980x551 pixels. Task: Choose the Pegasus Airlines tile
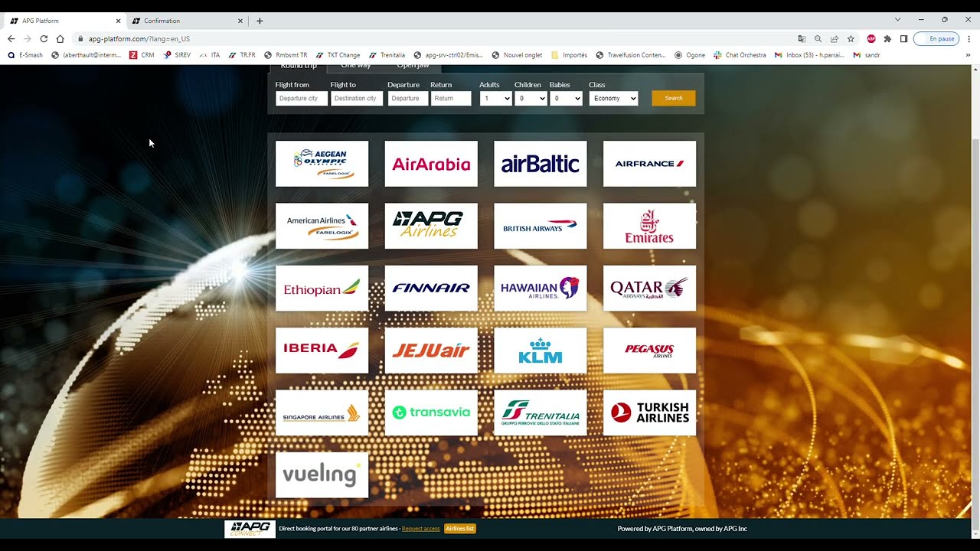pyautogui.click(x=649, y=350)
